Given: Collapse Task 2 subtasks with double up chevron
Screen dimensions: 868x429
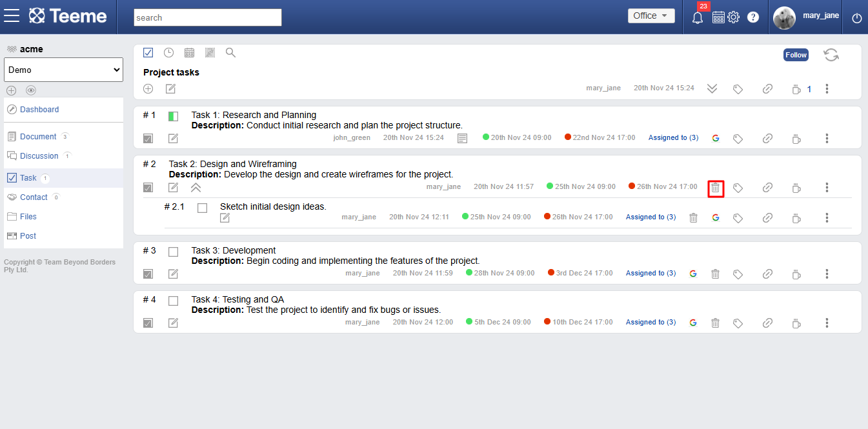Looking at the screenshot, I should pos(196,188).
